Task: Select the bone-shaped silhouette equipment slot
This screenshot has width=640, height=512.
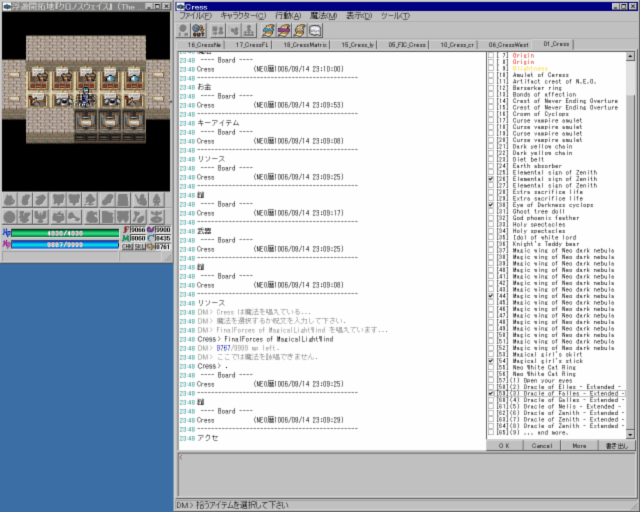Action: pos(74,217)
